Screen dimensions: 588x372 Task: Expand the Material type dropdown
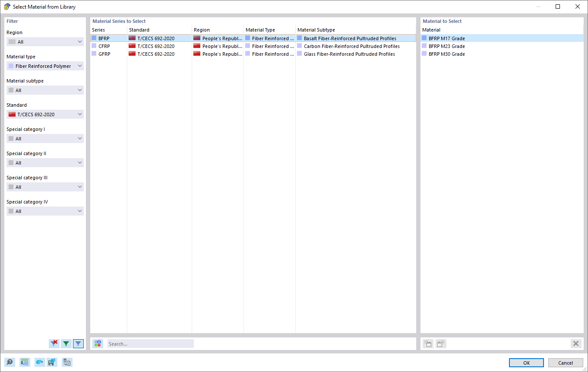pyautogui.click(x=45, y=66)
